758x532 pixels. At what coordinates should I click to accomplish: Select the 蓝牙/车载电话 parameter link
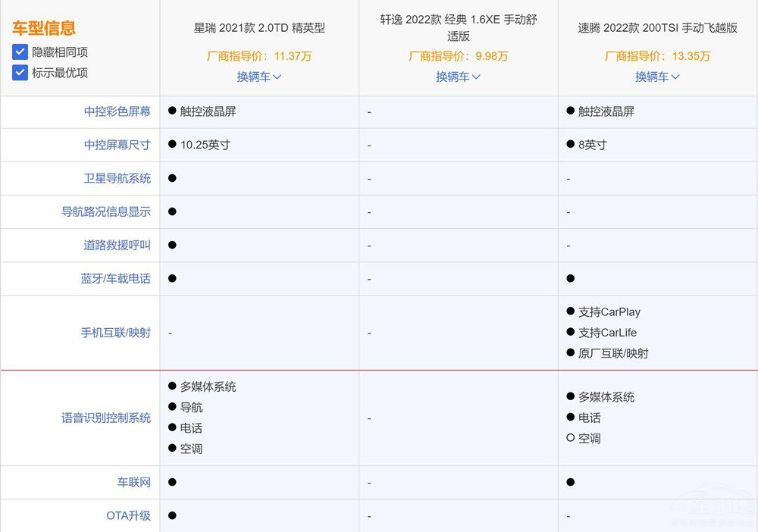point(115,278)
